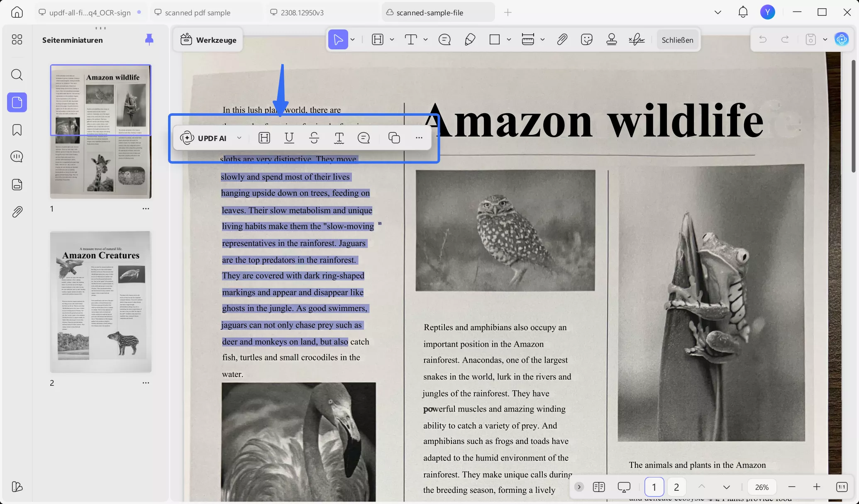The image size is (859, 504).
Task: Open the shape tool dropdown arrow
Action: (x=509, y=40)
